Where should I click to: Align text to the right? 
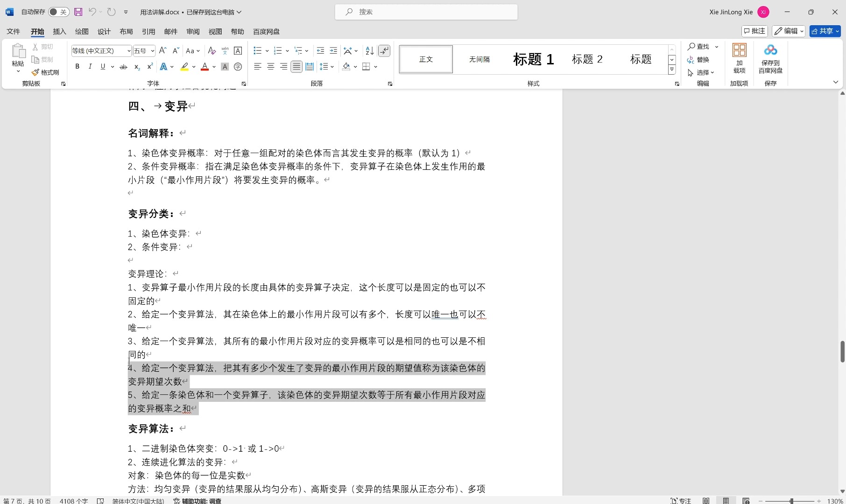point(283,67)
